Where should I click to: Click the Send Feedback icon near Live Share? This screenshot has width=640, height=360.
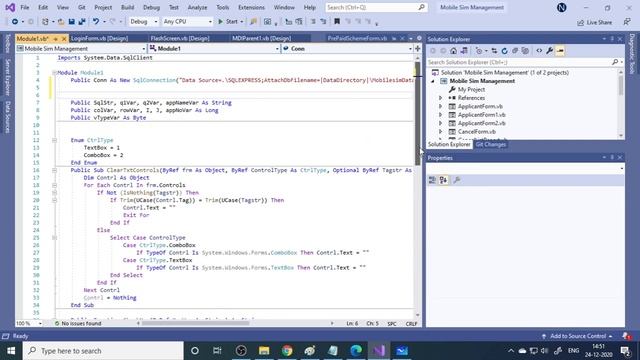[x=627, y=22]
